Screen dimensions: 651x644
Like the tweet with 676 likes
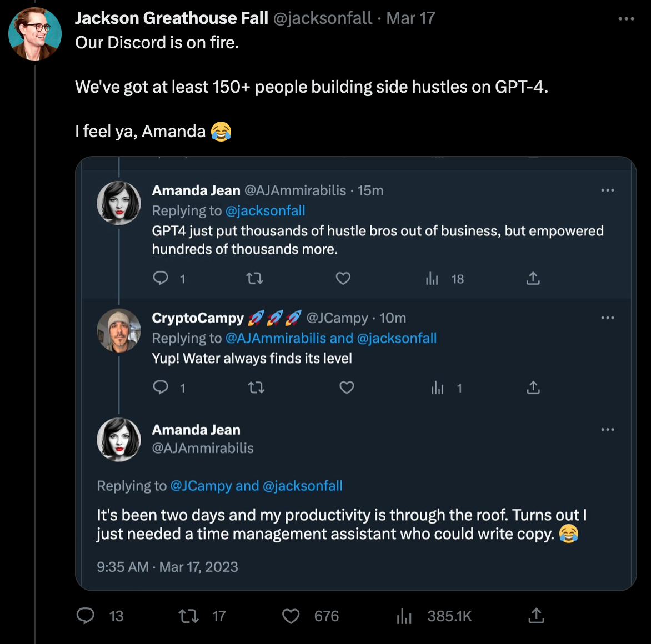pos(291,616)
